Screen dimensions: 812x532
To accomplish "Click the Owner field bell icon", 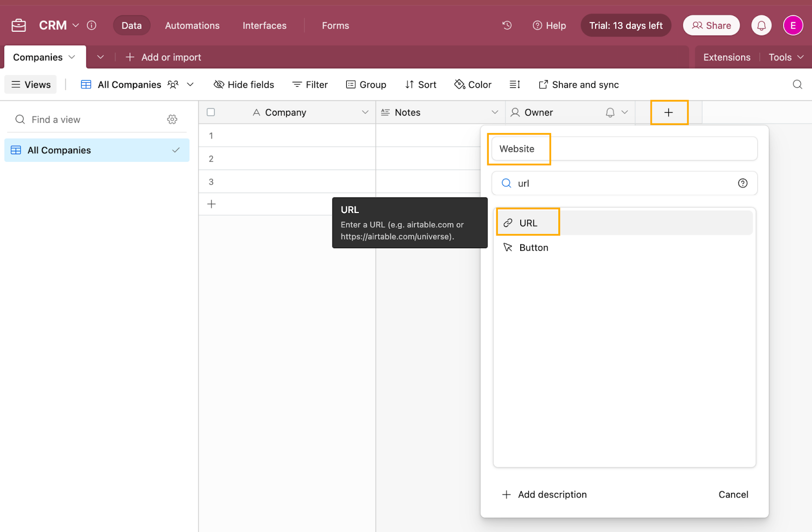I will coord(610,113).
